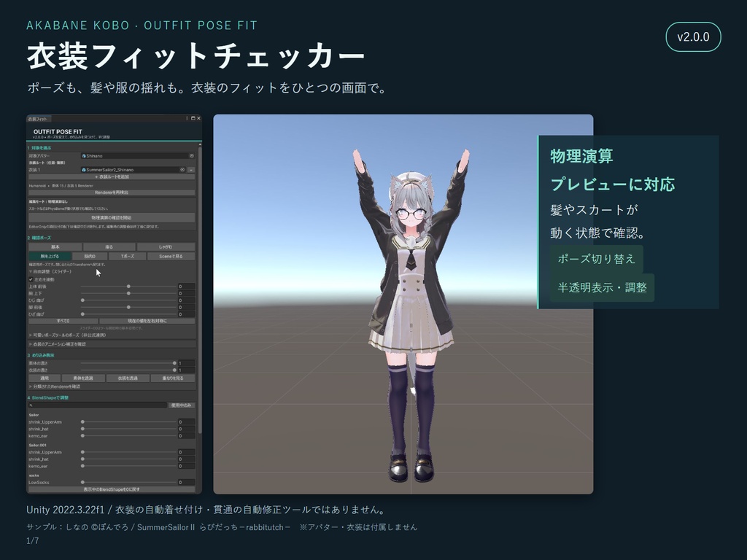Click the avatar in the 3D preview
747x560 pixels.
tap(411, 314)
